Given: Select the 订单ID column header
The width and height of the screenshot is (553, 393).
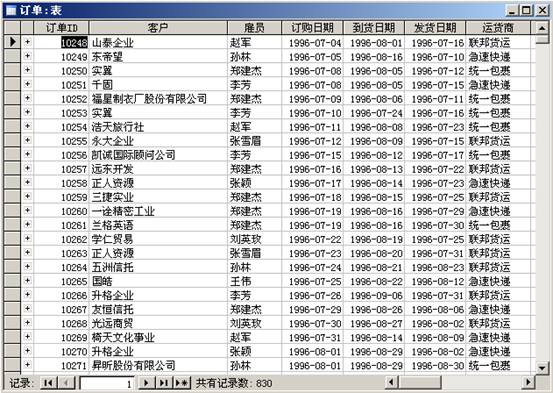Looking at the screenshot, I should click(x=61, y=28).
